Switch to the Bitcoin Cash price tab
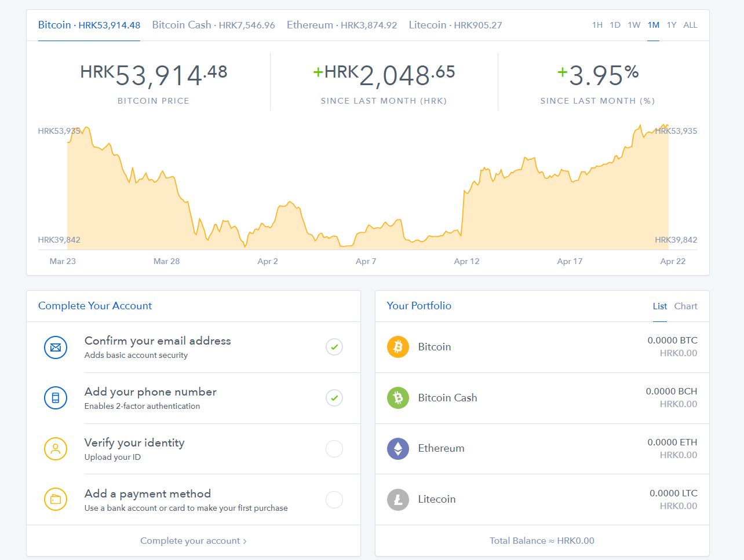The image size is (744, 560). click(x=213, y=25)
